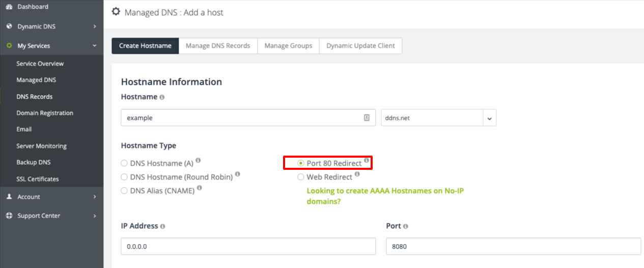644x268 pixels.
Task: Click the Hostname text field with example
Action: (x=242, y=118)
